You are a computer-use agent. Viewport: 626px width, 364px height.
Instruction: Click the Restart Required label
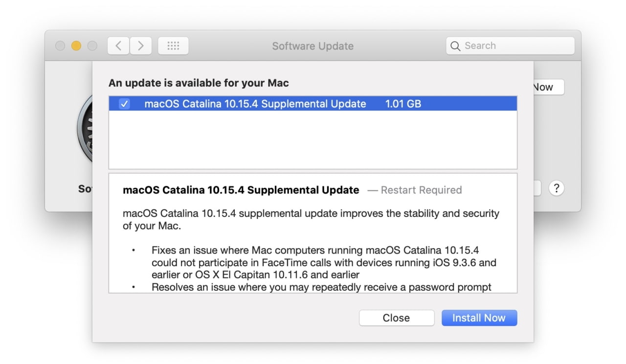pyautogui.click(x=421, y=190)
